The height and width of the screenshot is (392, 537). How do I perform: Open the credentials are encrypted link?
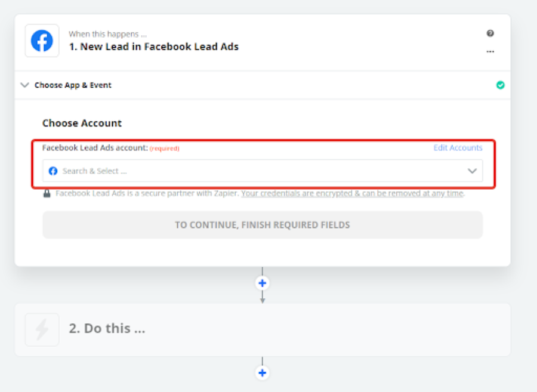tap(352, 193)
